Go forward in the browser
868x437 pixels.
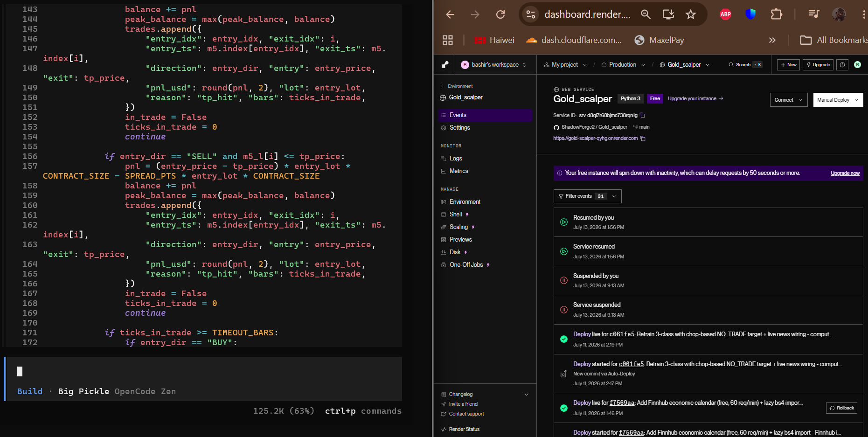click(x=475, y=14)
